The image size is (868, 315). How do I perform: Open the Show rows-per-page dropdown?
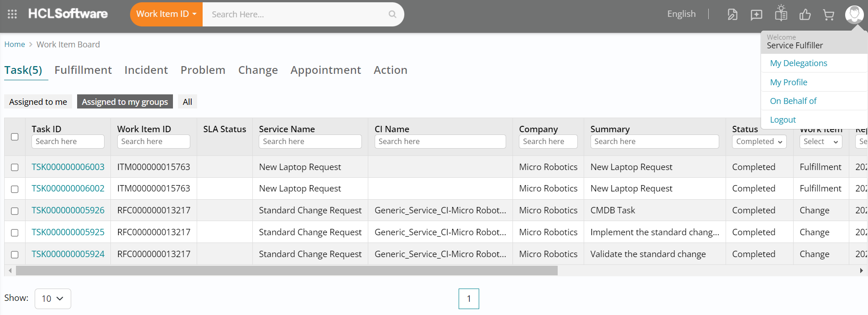coord(52,299)
